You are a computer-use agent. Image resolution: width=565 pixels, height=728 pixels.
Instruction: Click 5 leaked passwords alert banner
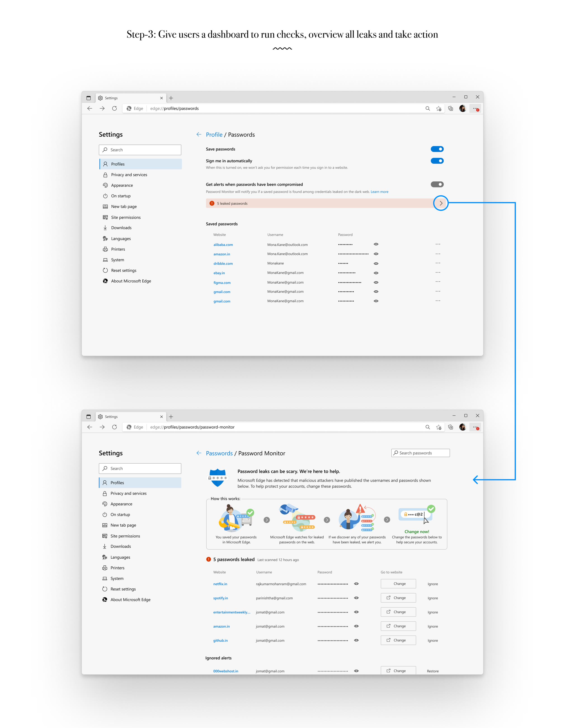[325, 203]
